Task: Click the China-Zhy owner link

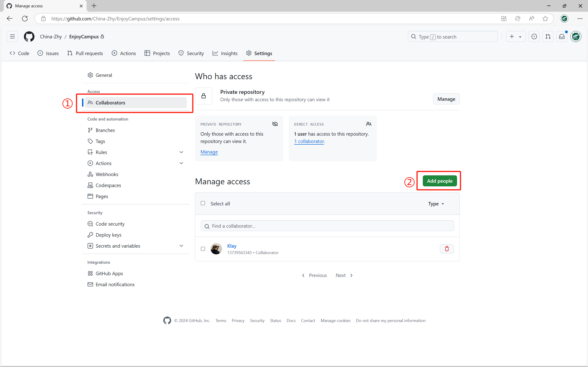Action: [51, 37]
